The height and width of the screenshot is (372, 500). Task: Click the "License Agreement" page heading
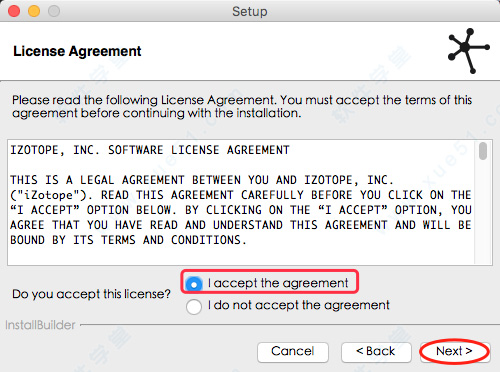coord(77,51)
